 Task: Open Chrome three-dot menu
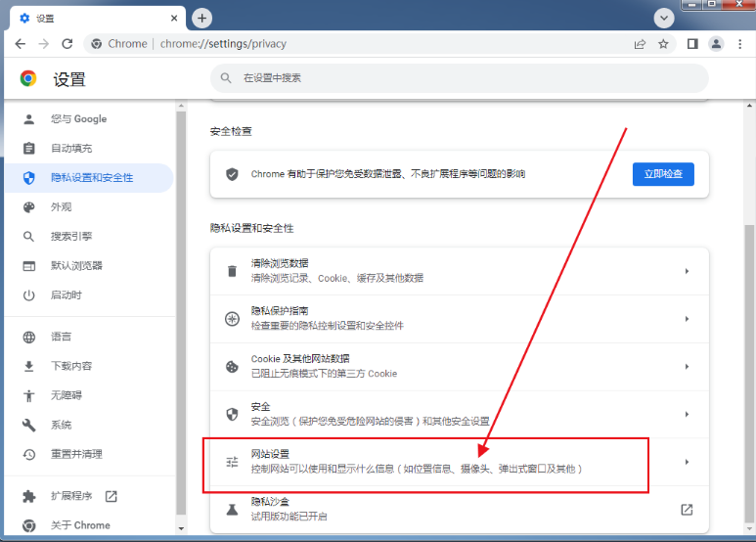pyautogui.click(x=739, y=44)
